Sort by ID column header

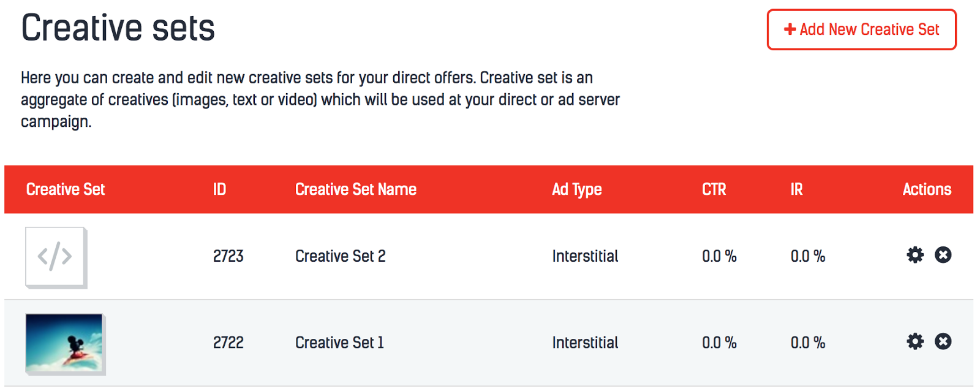tap(219, 189)
